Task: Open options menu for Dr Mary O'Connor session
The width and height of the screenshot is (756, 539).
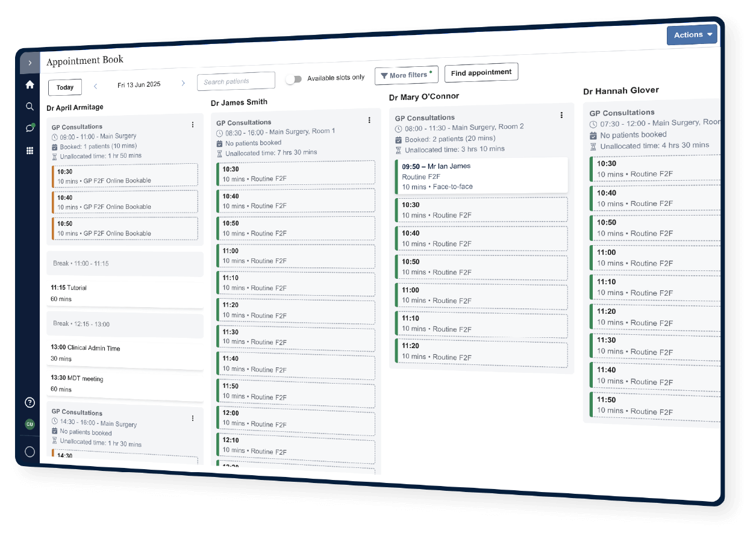Action: (561, 115)
